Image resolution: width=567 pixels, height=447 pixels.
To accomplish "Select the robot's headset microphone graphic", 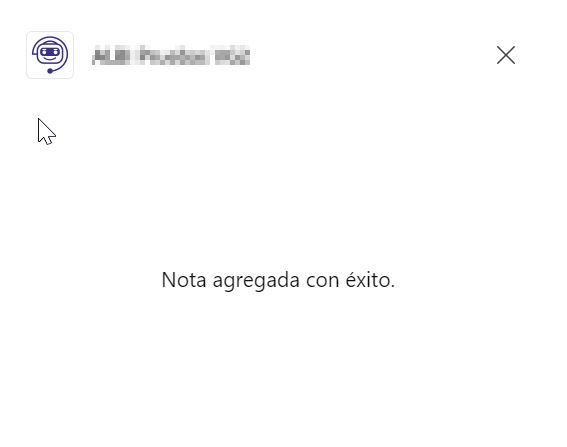I will [x=50, y=71].
